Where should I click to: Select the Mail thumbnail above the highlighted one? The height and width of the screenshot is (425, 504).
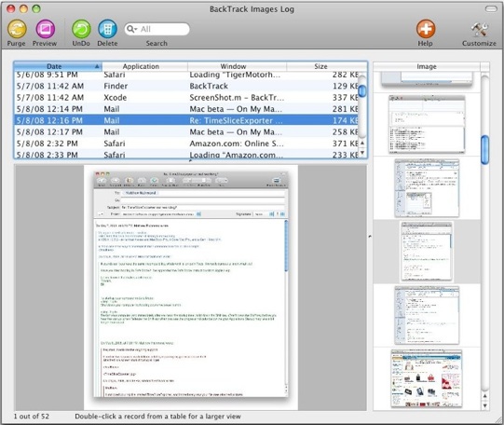pyautogui.click(x=427, y=188)
